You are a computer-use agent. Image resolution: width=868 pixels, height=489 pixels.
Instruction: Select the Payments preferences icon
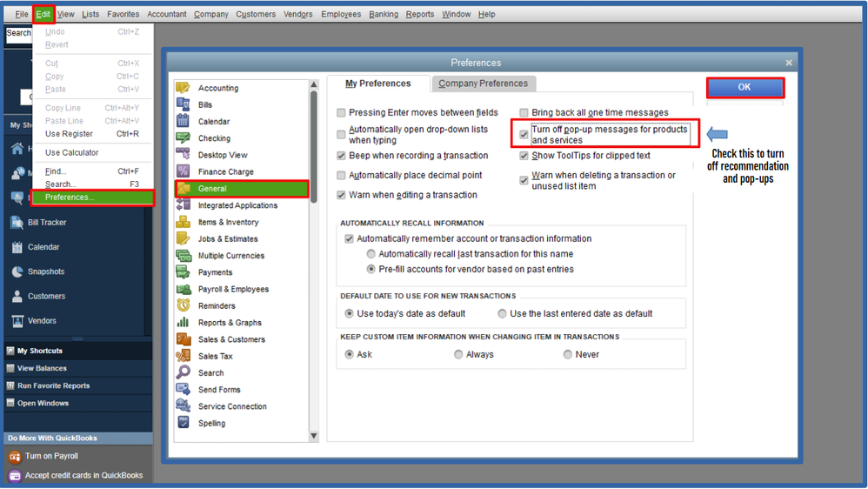point(184,272)
